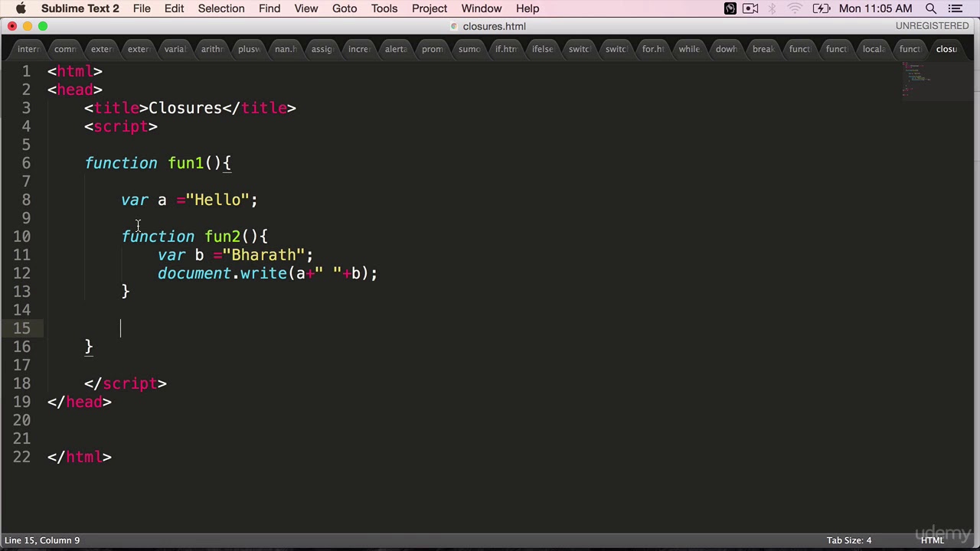This screenshot has width=980, height=551.
Task: Switch to the 'prom' file tab
Action: [433, 49]
